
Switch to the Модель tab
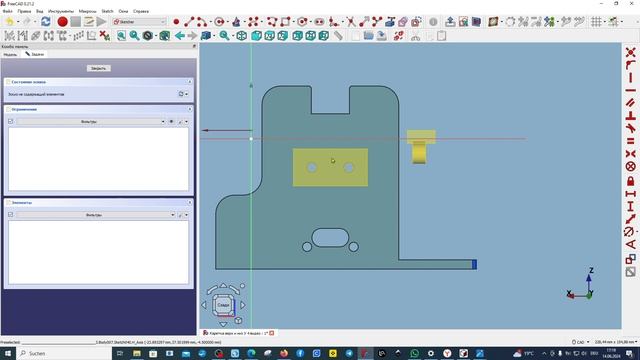coord(10,54)
